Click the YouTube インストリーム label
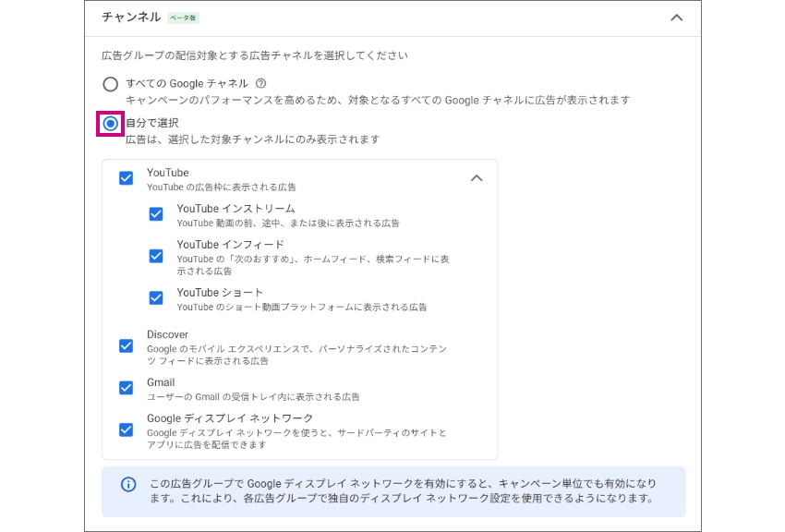The image size is (785, 532). (x=235, y=209)
